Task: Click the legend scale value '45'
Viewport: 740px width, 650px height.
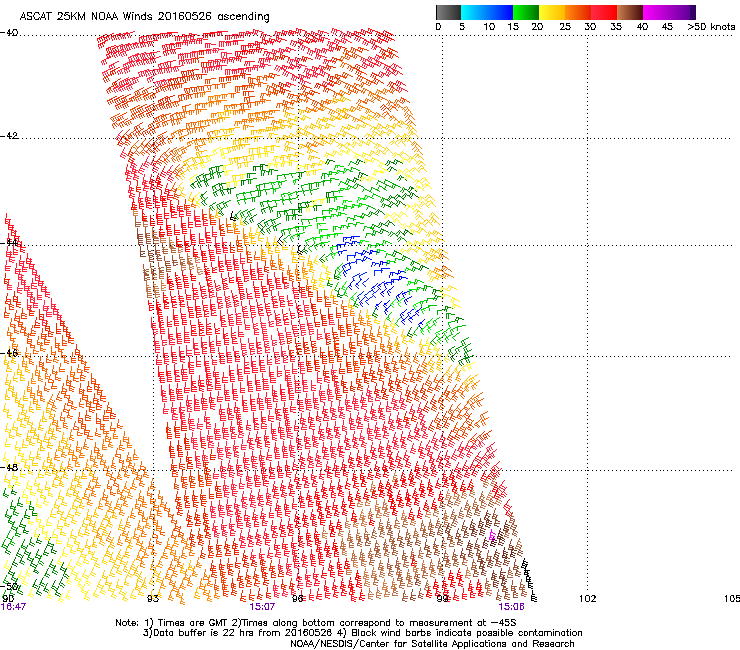Action: (x=667, y=27)
